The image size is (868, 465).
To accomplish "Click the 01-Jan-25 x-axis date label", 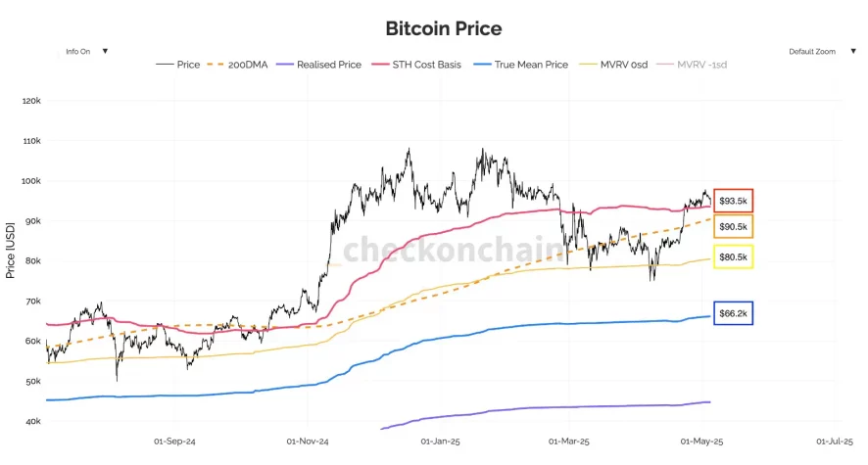I will (441, 442).
